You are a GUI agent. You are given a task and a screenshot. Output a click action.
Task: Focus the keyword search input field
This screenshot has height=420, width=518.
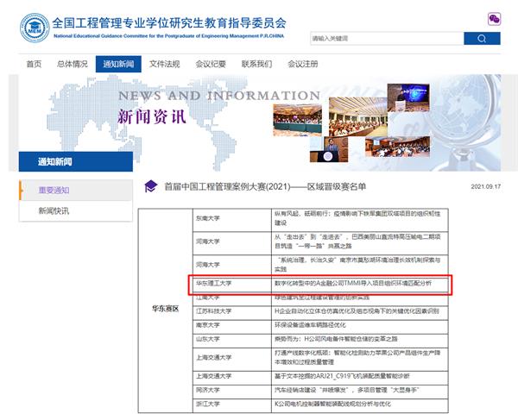click(x=387, y=39)
